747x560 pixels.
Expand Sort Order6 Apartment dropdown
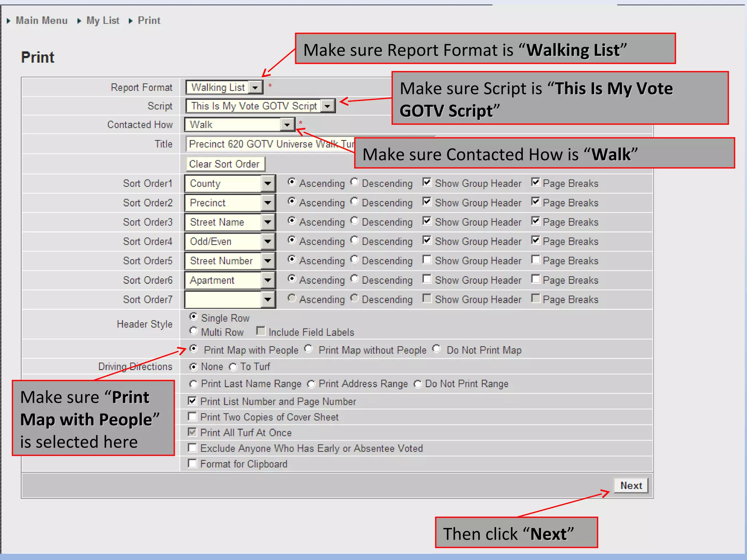pyautogui.click(x=230, y=280)
